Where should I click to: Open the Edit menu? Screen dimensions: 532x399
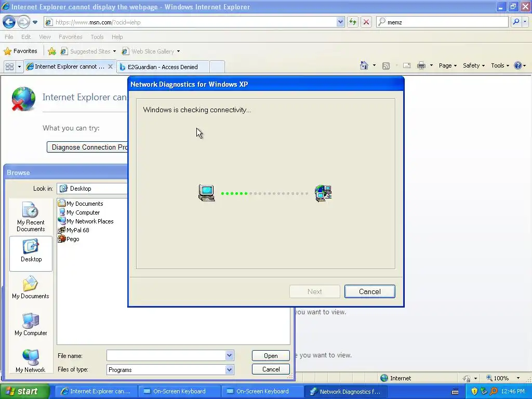point(26,37)
